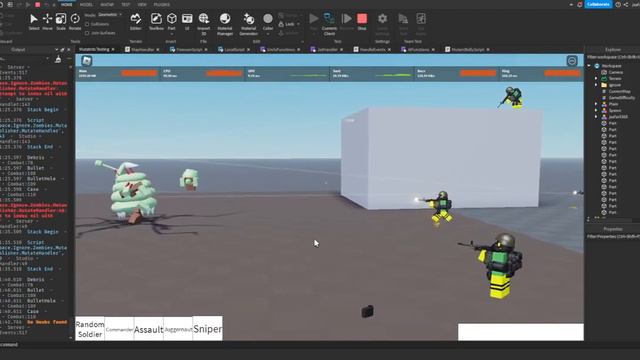Open the Part dropdown arrow
This screenshot has width=640, height=360.
point(172,33)
